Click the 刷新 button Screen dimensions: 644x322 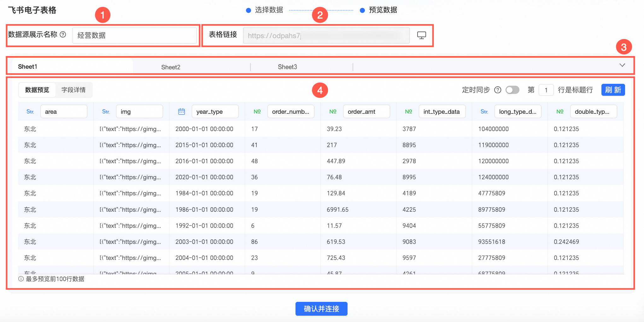pos(613,90)
